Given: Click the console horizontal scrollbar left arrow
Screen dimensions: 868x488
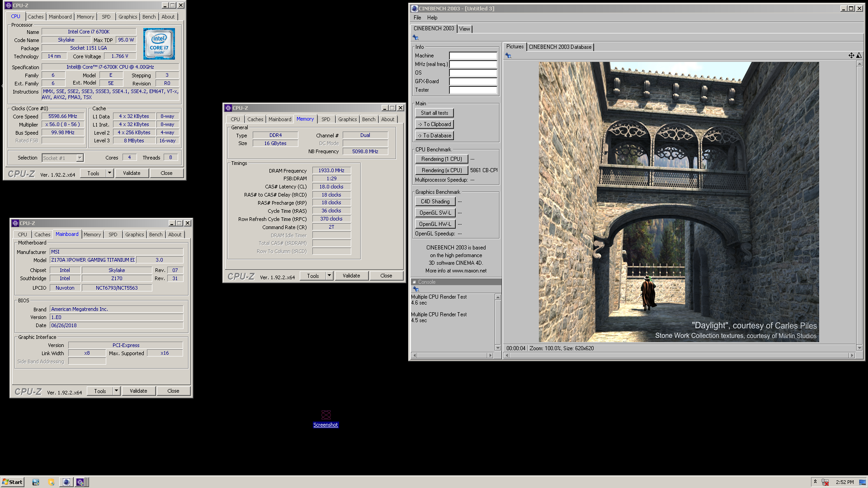Looking at the screenshot, I should click(x=414, y=356).
